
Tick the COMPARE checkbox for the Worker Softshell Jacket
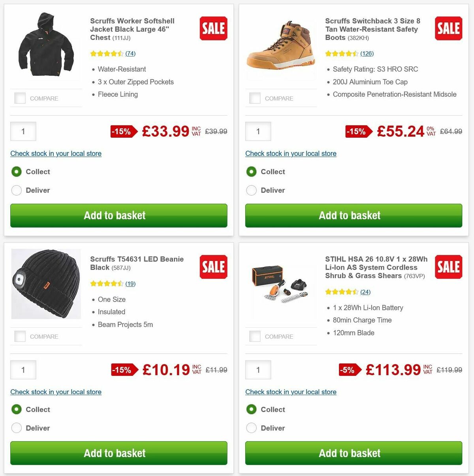coord(20,98)
